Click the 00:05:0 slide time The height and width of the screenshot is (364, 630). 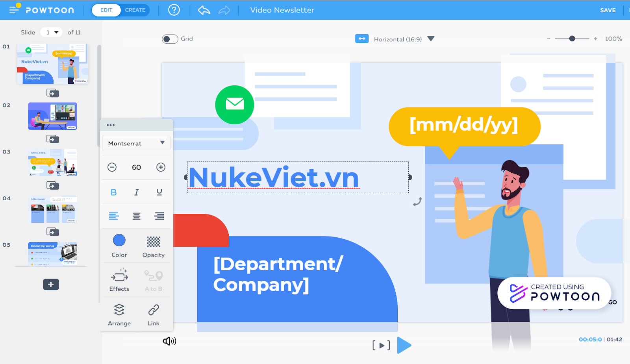pos(590,339)
